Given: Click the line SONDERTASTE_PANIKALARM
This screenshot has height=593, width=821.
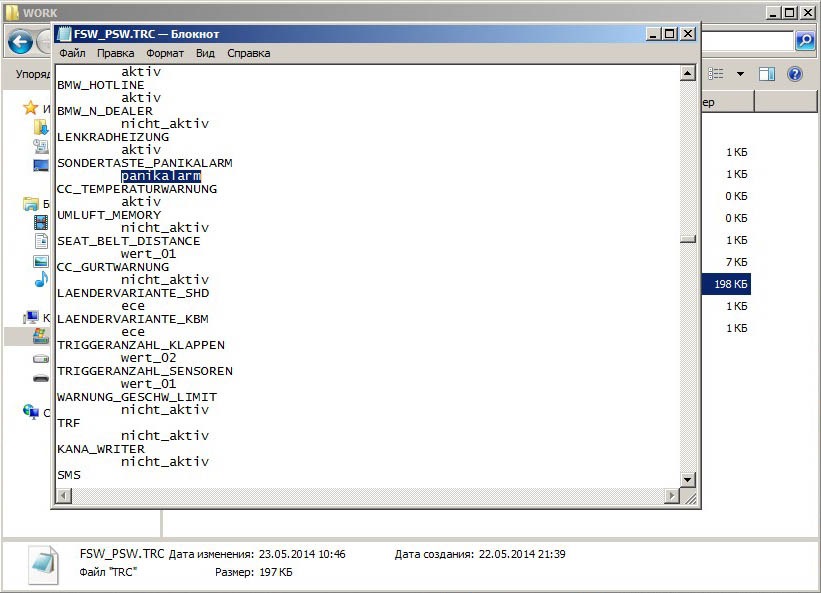Looking at the screenshot, I should click(x=145, y=163).
